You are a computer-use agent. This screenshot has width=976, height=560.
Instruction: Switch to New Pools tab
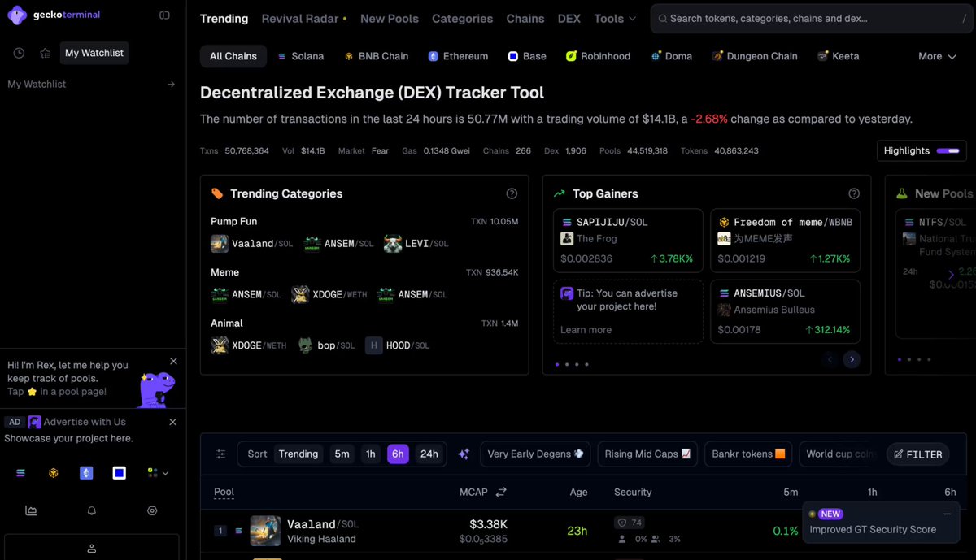390,19
